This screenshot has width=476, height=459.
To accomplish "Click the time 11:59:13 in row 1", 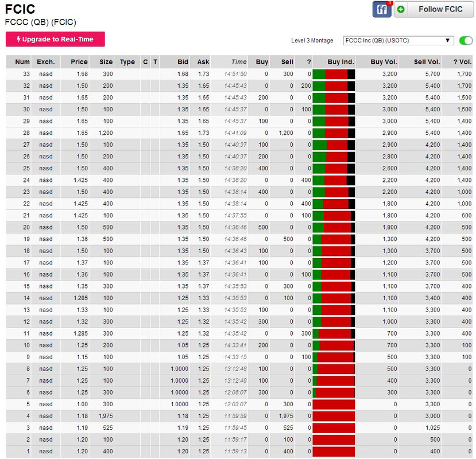I will point(235,452).
